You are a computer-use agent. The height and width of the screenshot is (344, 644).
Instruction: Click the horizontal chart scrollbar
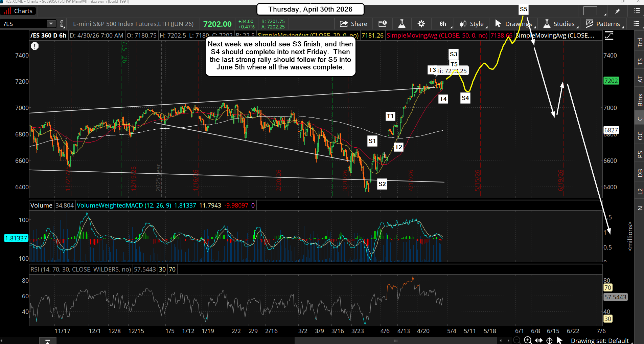(396, 341)
